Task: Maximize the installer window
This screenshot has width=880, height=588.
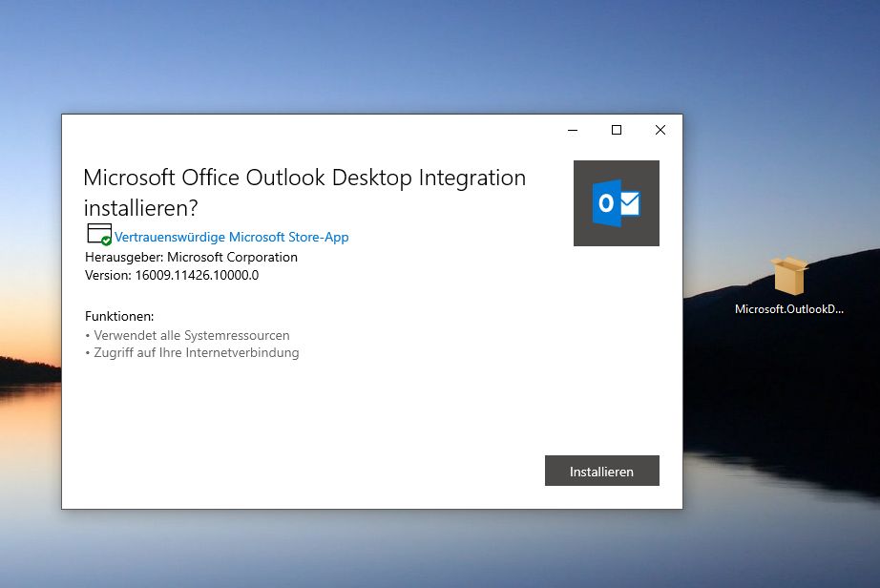Action: pos(617,130)
